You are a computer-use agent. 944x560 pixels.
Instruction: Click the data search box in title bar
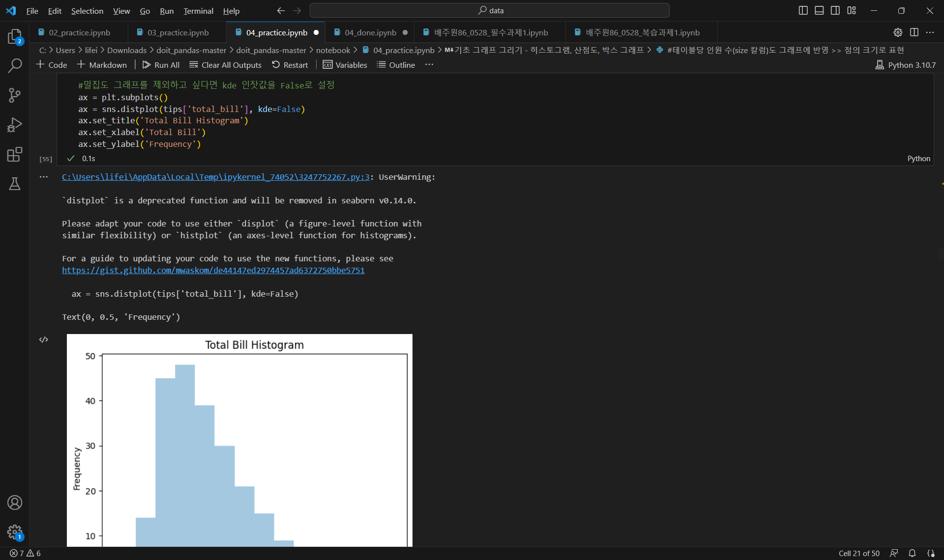coord(489,10)
